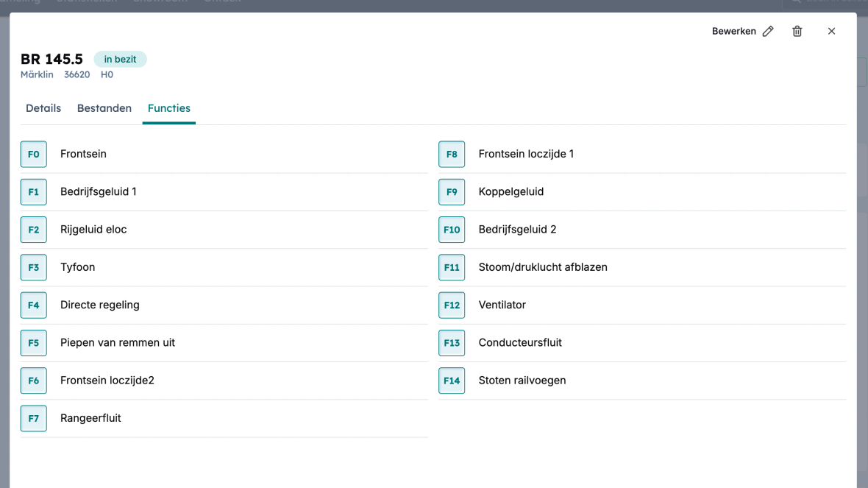Image resolution: width=868 pixels, height=488 pixels.
Task: Delete the locomotive using the trash icon
Action: coord(797,32)
